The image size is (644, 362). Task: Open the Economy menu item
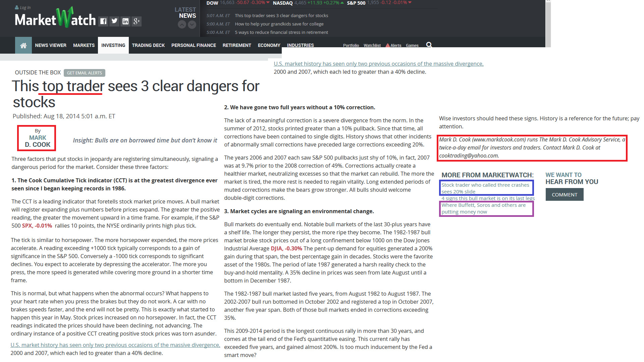(x=269, y=45)
